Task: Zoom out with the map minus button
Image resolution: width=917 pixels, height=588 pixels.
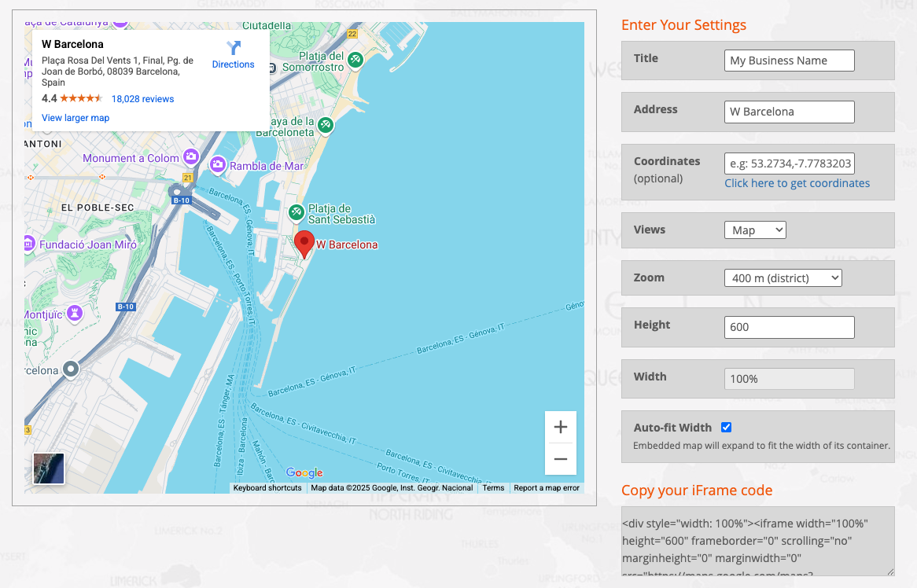Action: pyautogui.click(x=560, y=459)
